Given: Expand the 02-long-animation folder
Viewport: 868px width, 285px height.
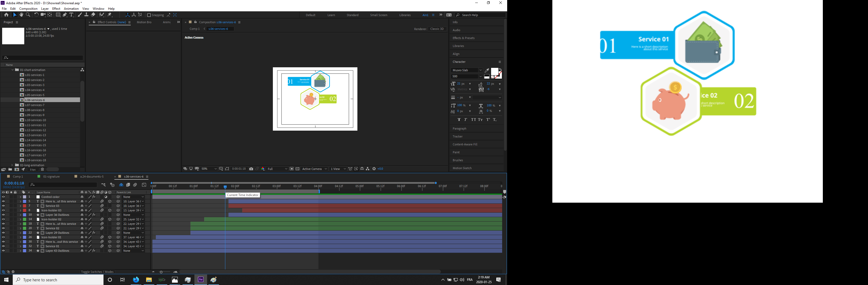Looking at the screenshot, I should click(x=12, y=165).
